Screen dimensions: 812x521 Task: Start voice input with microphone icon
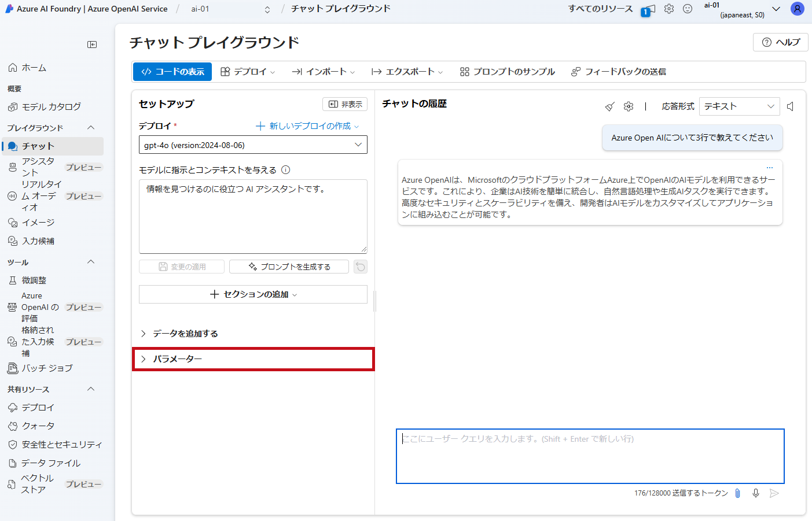(x=756, y=493)
